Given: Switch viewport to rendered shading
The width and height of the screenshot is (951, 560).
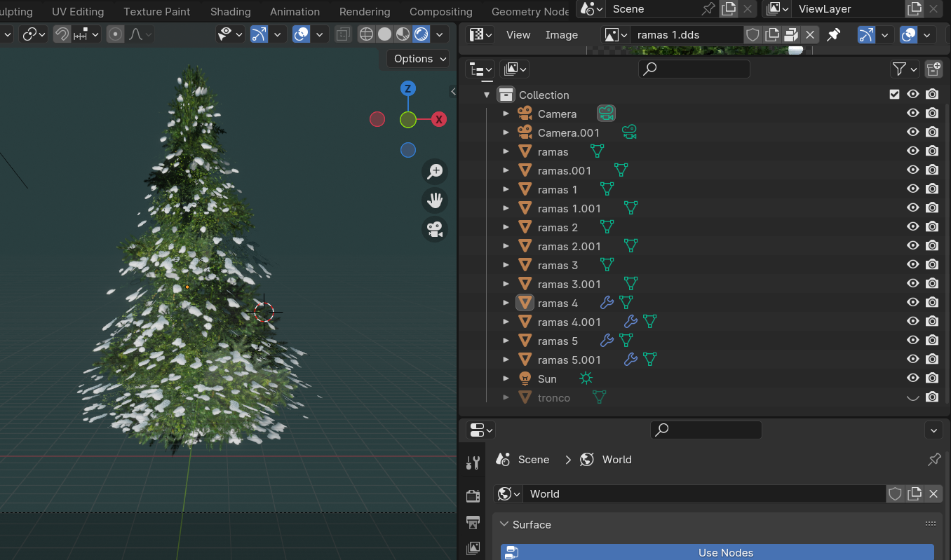Looking at the screenshot, I should click(421, 34).
